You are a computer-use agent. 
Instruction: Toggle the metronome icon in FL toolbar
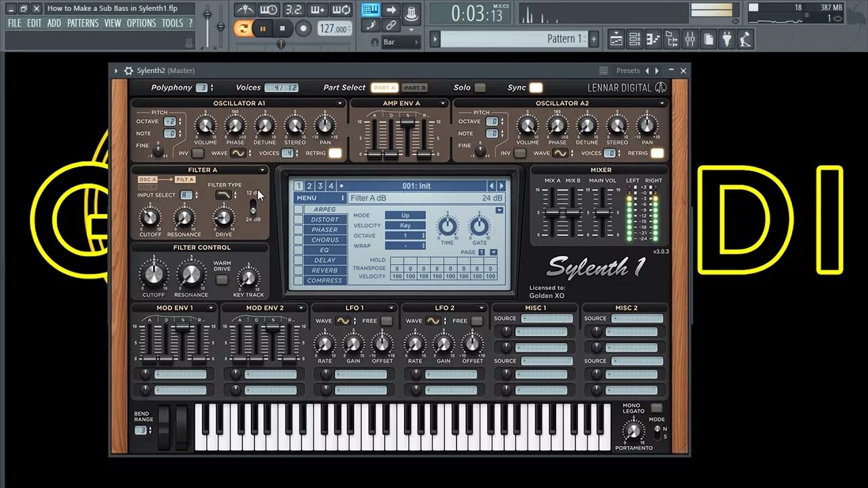coord(245,9)
